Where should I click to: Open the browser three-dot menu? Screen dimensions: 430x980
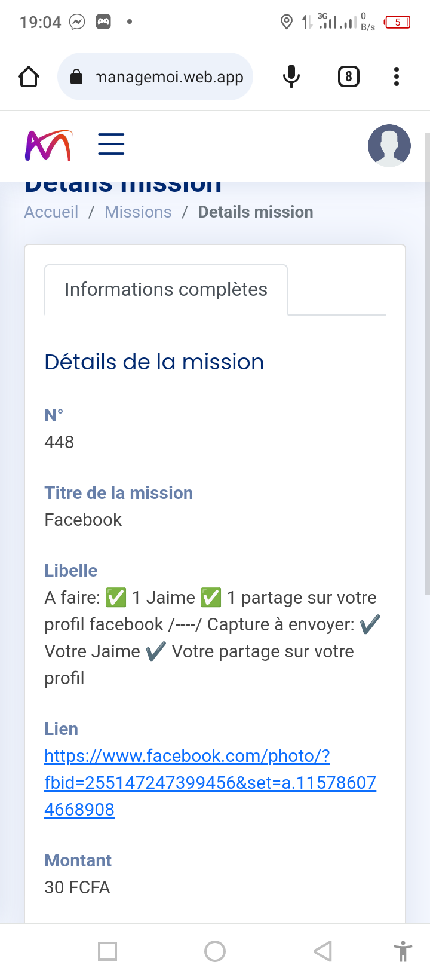pyautogui.click(x=397, y=76)
